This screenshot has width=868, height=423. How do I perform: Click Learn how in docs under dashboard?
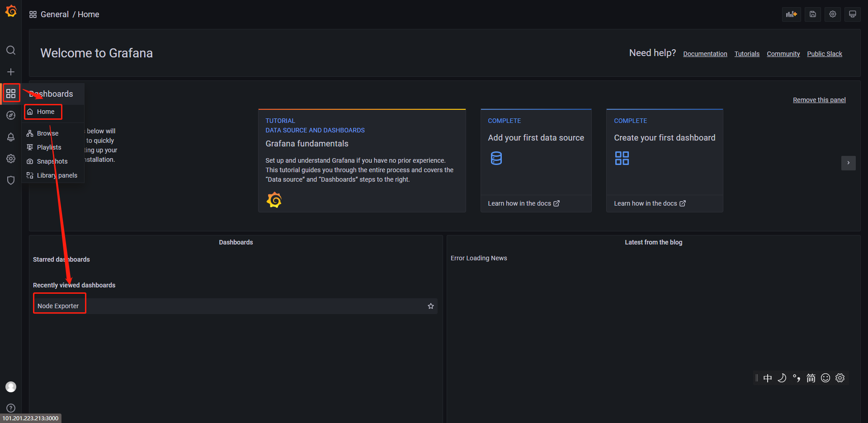coord(650,203)
